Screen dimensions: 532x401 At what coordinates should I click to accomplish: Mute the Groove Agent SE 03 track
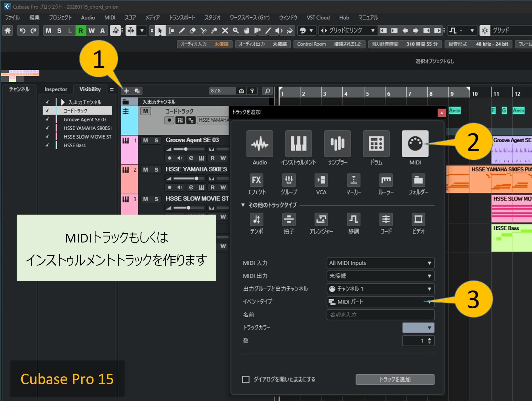146,140
